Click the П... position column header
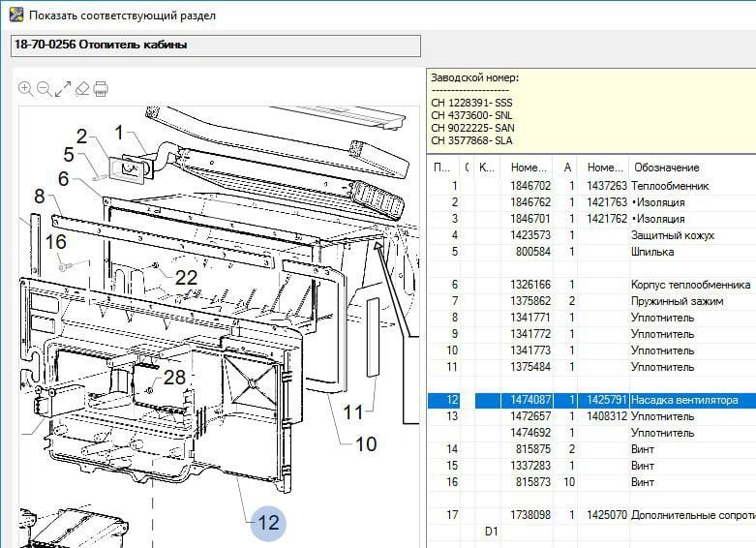This screenshot has height=548, width=756. point(441,167)
